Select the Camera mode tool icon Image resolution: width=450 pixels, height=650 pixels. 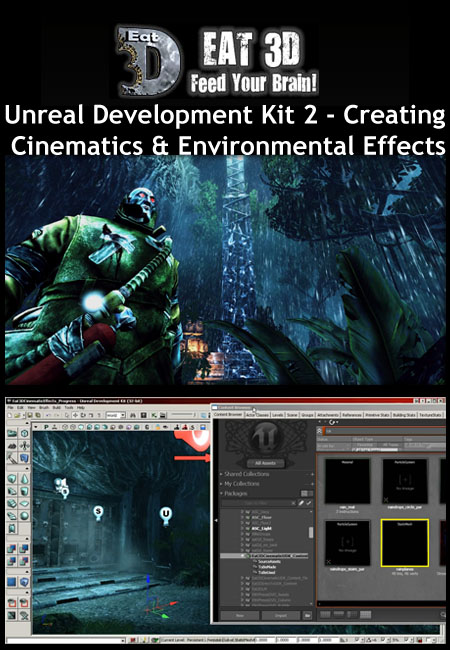click(12, 434)
